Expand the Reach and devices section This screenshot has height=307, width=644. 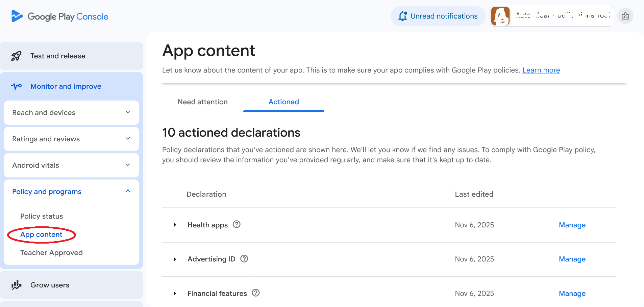click(128, 112)
